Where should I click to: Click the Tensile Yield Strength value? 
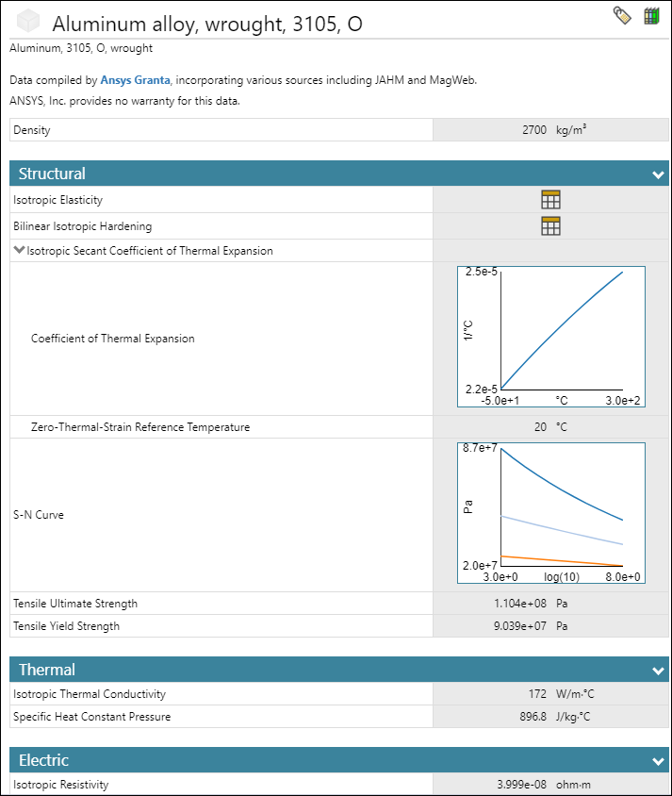coord(520,626)
